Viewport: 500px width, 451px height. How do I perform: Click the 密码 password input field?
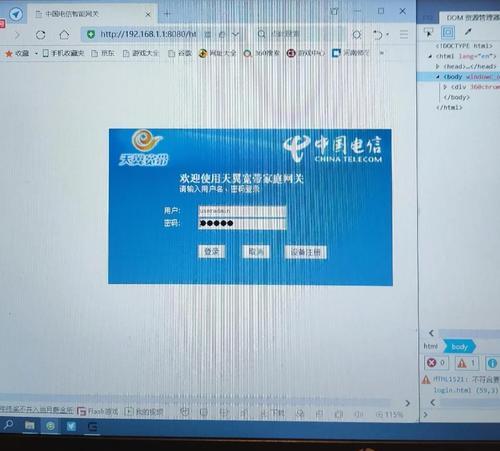click(242, 223)
